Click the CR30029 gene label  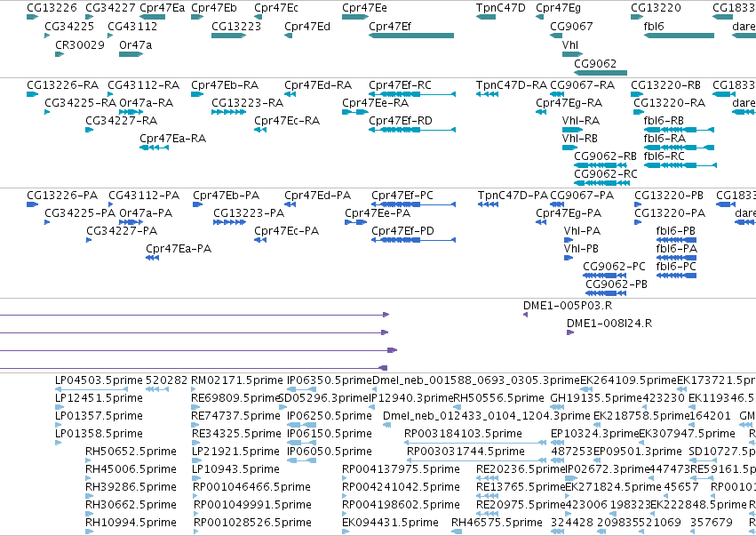80,44
